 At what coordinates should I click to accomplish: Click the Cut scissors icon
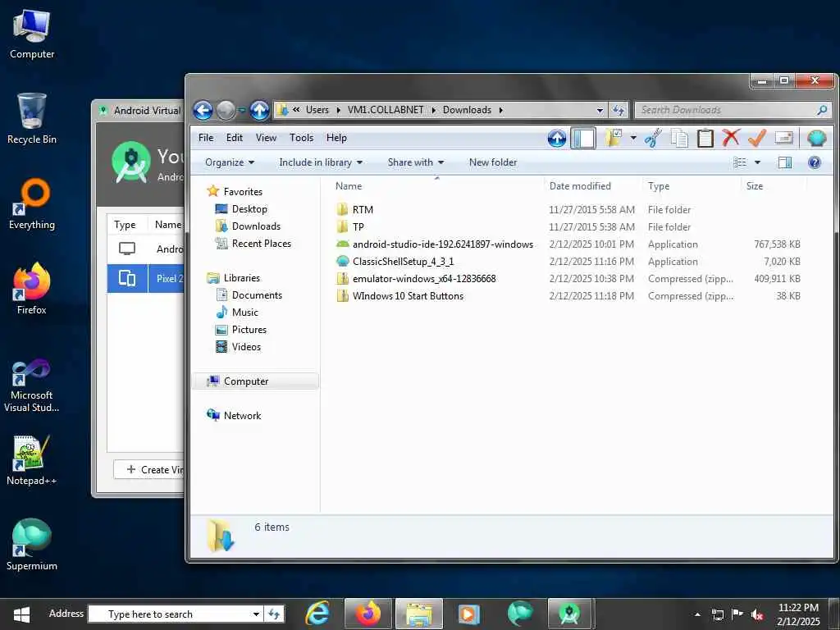coord(653,138)
